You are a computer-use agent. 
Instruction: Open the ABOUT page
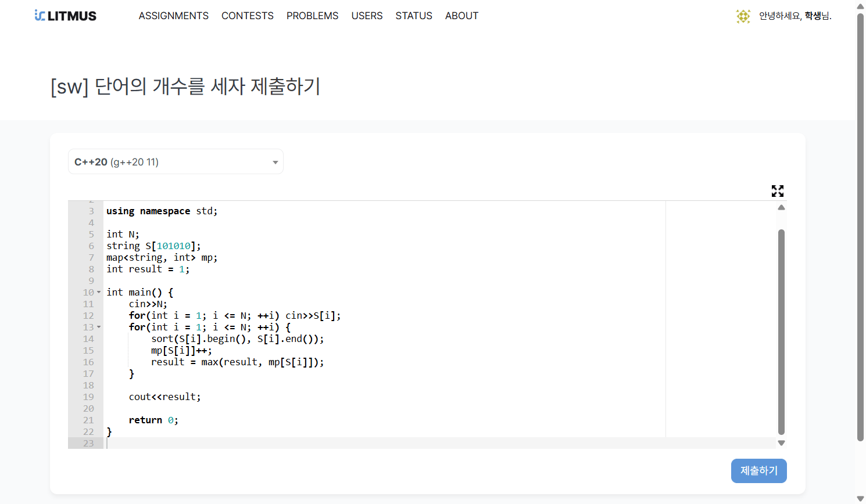pyautogui.click(x=461, y=16)
